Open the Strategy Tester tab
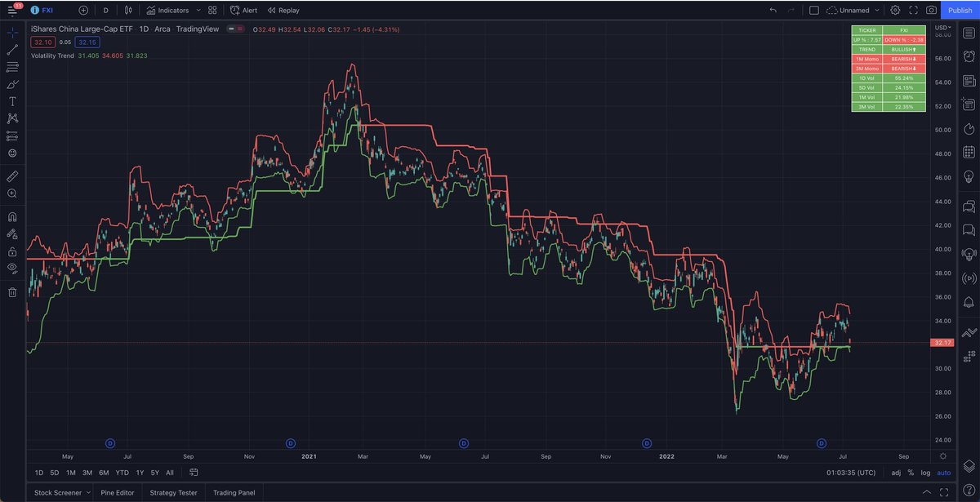 (x=174, y=493)
